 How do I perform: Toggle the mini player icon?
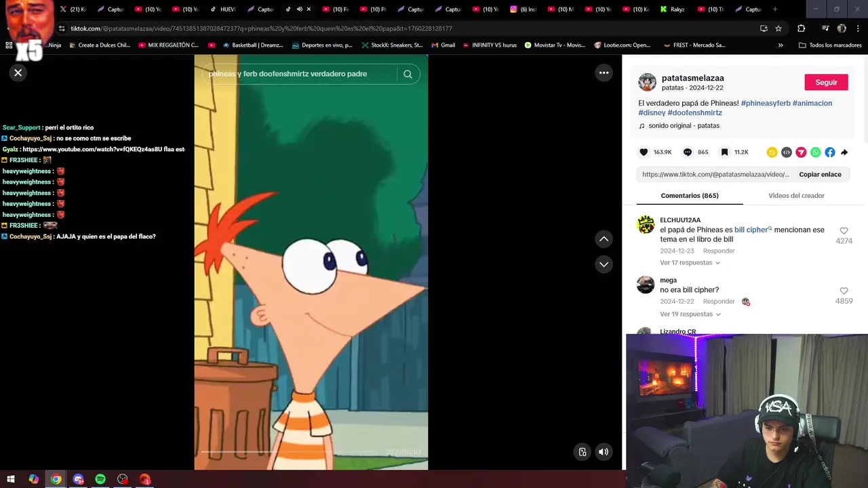tap(582, 451)
